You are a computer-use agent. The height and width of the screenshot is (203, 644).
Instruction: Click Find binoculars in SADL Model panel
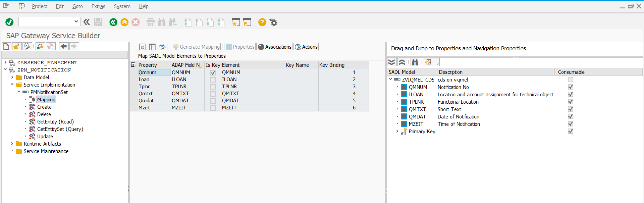click(x=415, y=62)
